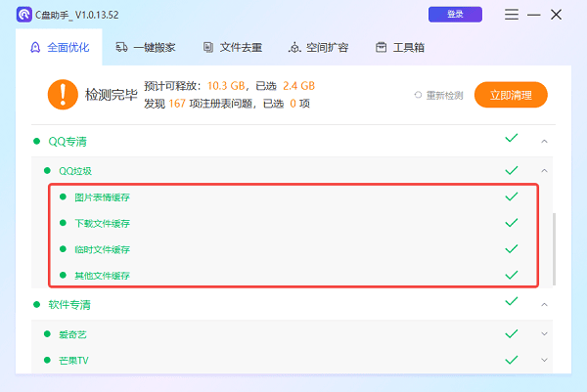Uncheck the 图片表情缓存 checkmark
Viewport: 587px width, 392px height.
click(511, 196)
